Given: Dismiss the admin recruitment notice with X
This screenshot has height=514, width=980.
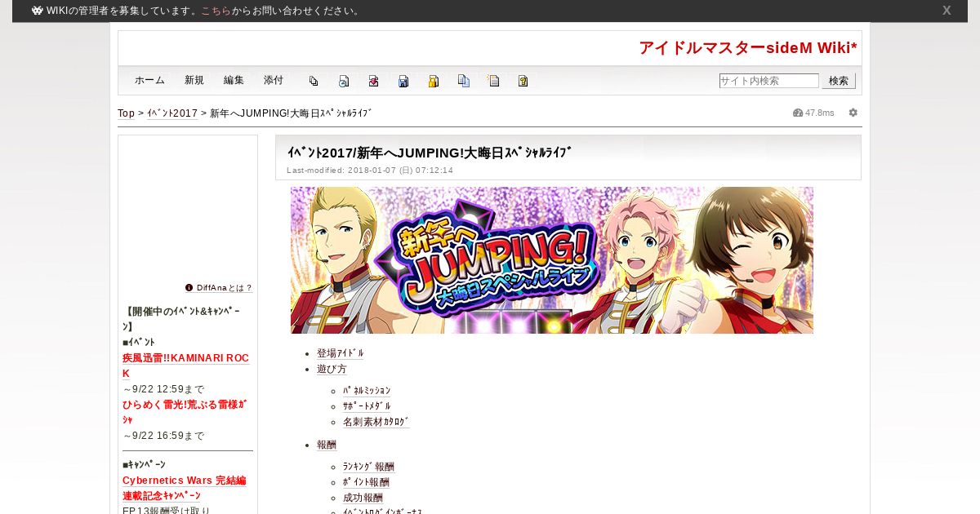Looking at the screenshot, I should (x=947, y=11).
